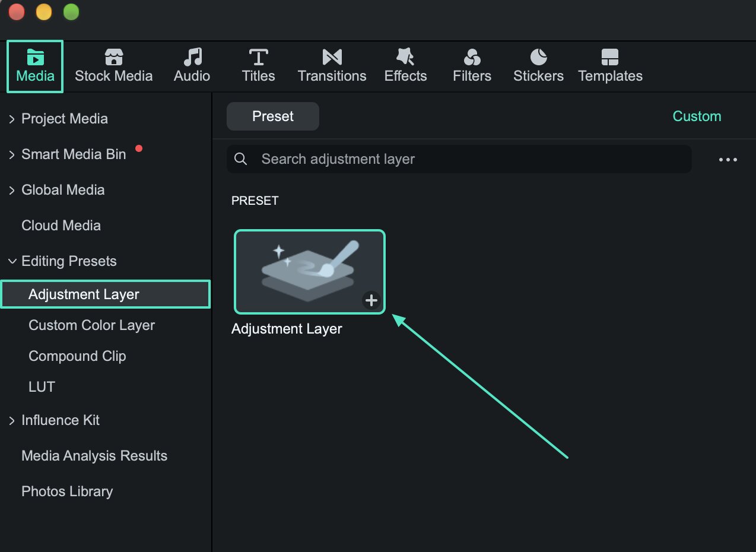The image size is (756, 552).
Task: Expand the Influence Kit section
Action: point(12,421)
